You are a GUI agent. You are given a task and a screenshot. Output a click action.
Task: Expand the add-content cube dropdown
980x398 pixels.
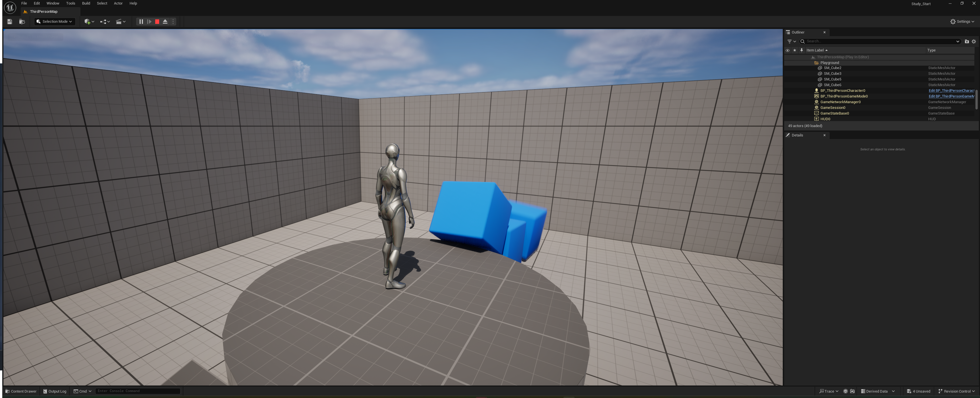click(x=89, y=22)
